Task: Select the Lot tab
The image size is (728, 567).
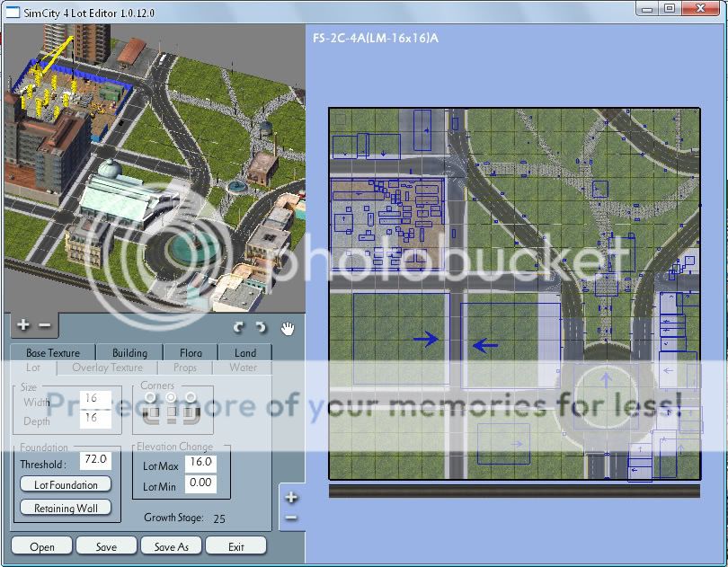Action: 33,368
